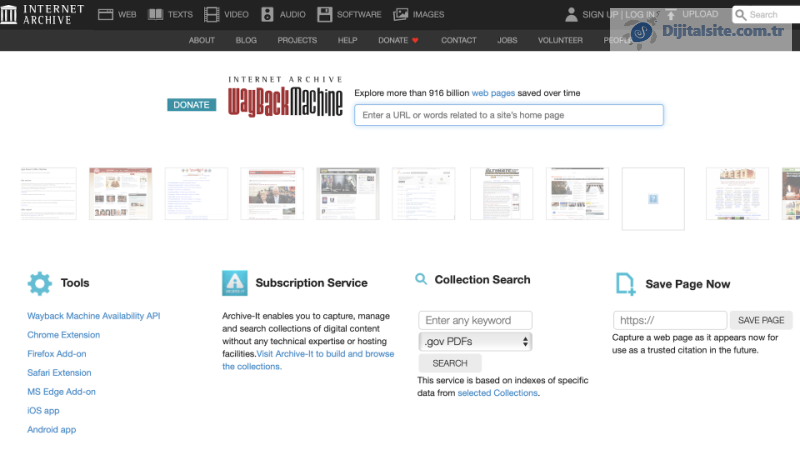This screenshot has width=800, height=450.
Task: Expand the .gov PDFs collection dropdown
Action: pyautogui.click(x=475, y=342)
